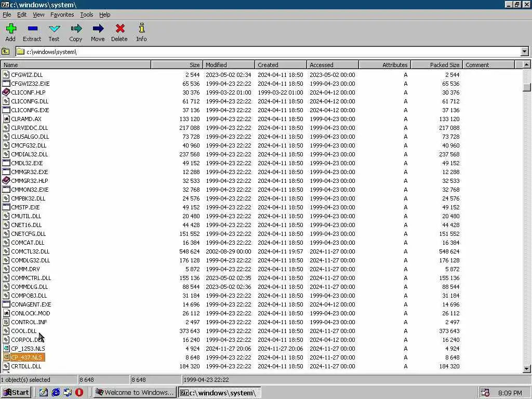Open the Favorites menu
The height and width of the screenshot is (399, 532).
point(62,15)
